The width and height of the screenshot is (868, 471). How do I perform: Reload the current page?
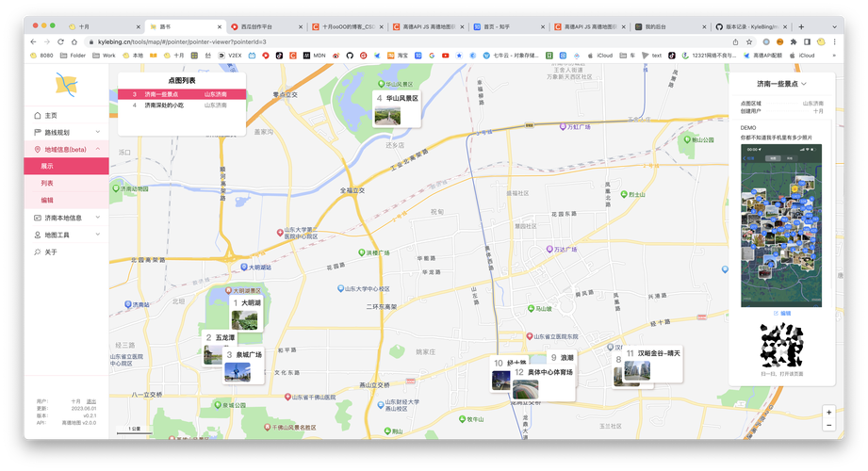pos(60,41)
